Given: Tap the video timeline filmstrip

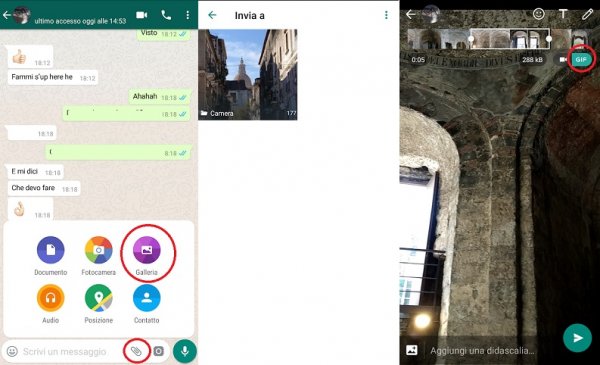Looking at the screenshot, I should (497, 39).
